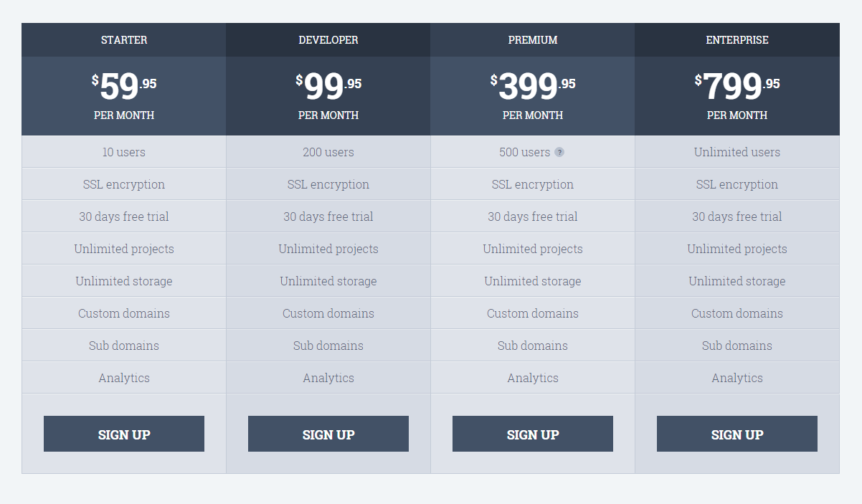Select the Developer plan header
862x504 pixels.
328,40
